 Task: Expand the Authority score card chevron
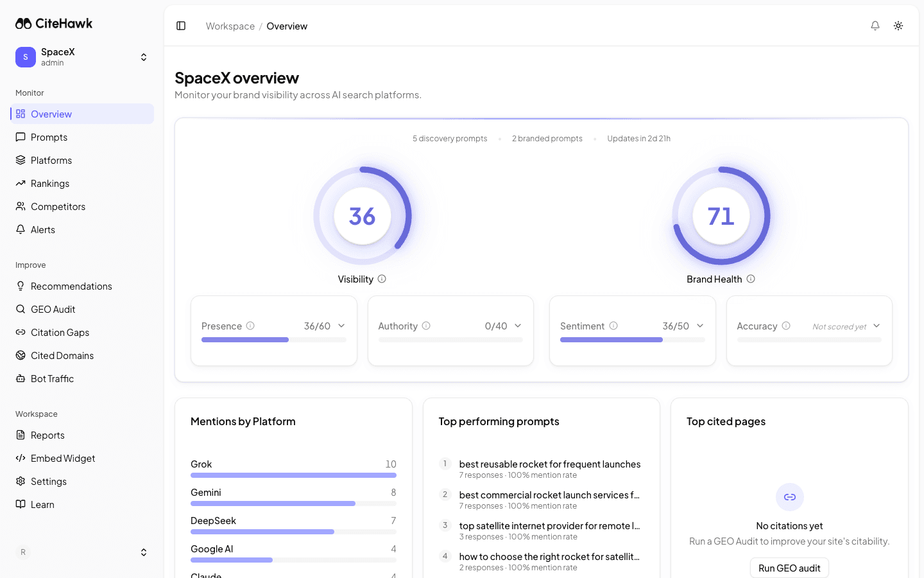[518, 326]
